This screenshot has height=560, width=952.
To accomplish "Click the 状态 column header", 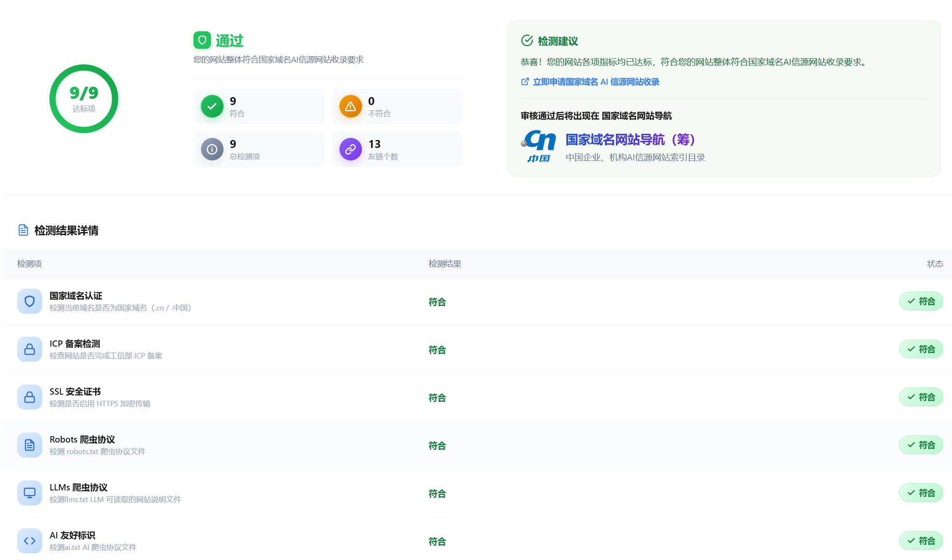I will point(935,264).
